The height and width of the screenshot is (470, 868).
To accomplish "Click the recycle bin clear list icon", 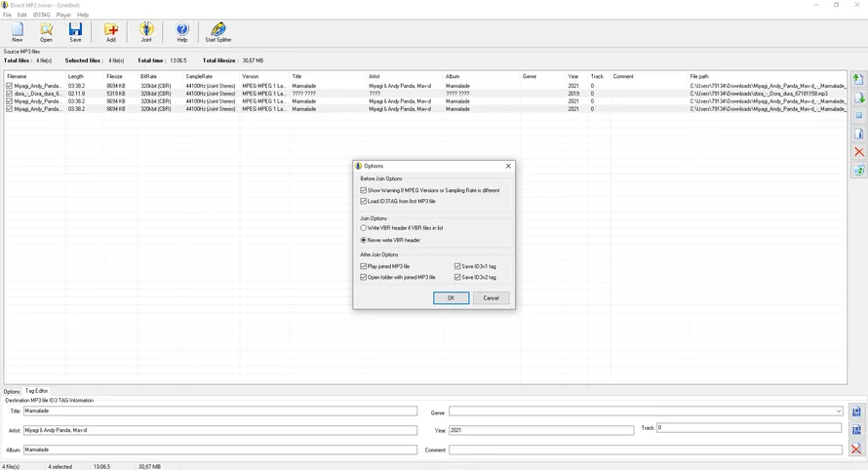I will [x=859, y=171].
